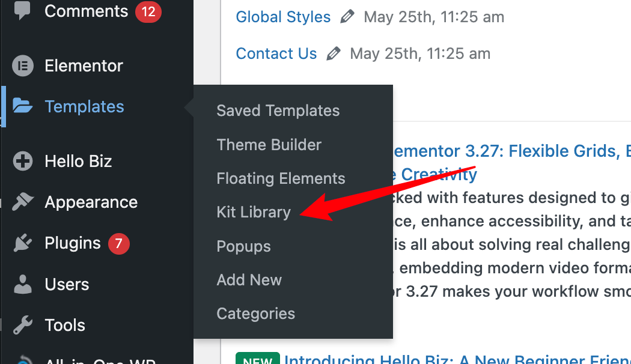
Task: Click the pencil icon beside Contact Us
Action: click(334, 53)
